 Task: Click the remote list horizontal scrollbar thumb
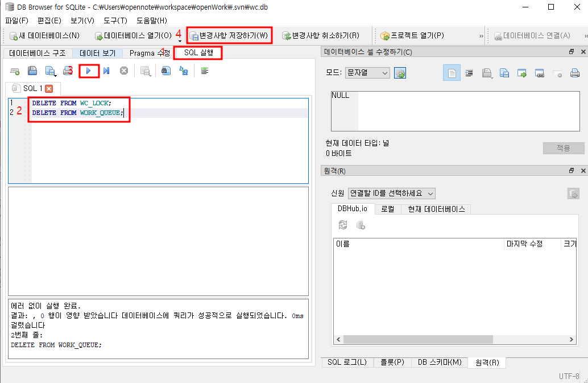418,340
